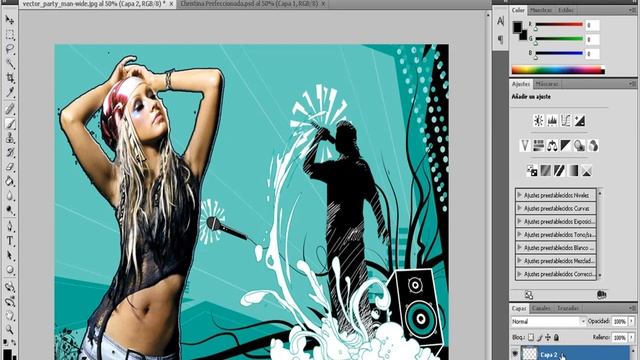640x360 pixels.
Task: Select the Horizontal Type tool
Action: (10, 241)
